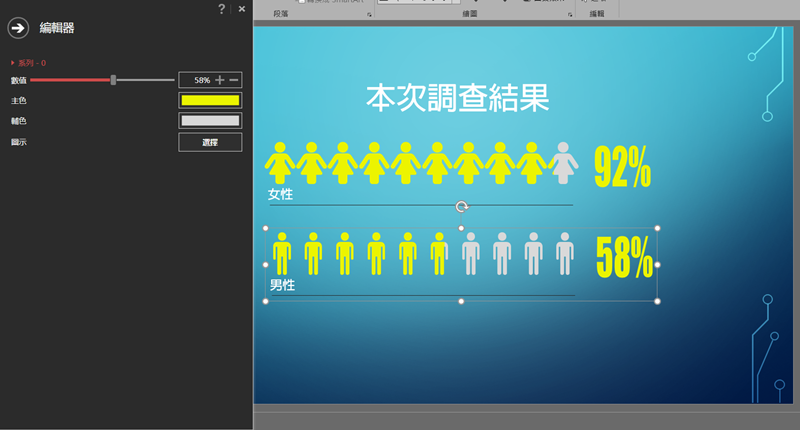Select the slide title 本次調查結果

point(457,98)
